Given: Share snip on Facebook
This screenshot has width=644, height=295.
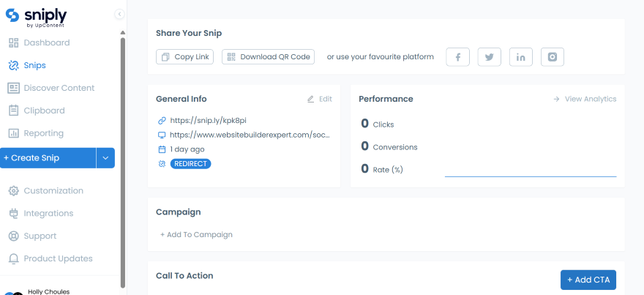Looking at the screenshot, I should coord(457,57).
